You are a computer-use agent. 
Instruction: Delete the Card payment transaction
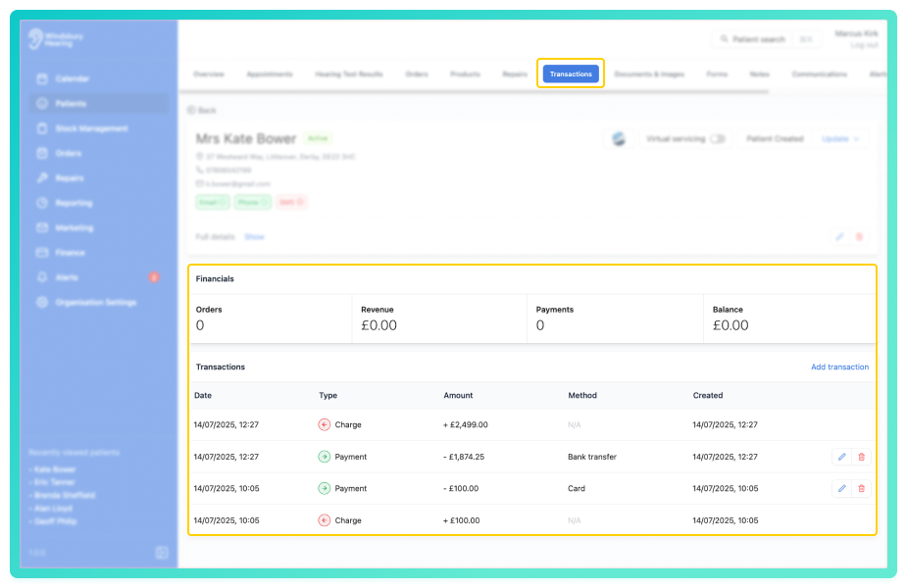click(861, 489)
